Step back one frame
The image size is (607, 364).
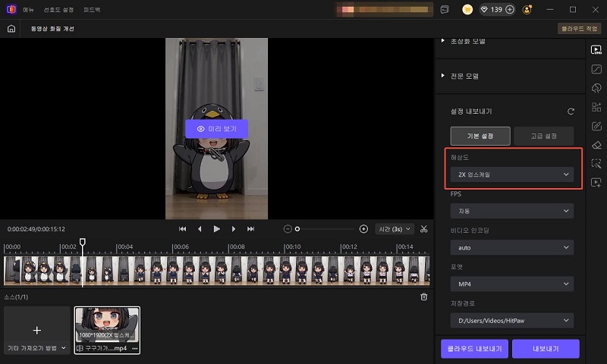coord(200,229)
